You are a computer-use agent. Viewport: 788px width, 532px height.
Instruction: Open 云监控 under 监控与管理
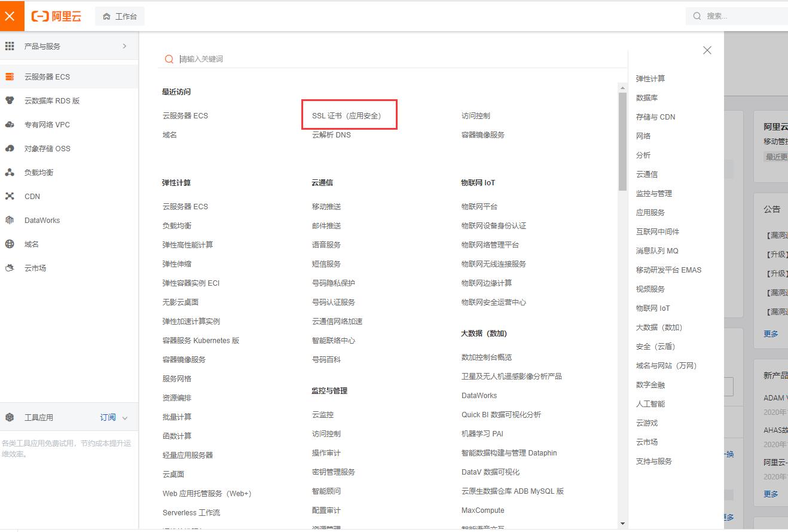tap(323, 414)
